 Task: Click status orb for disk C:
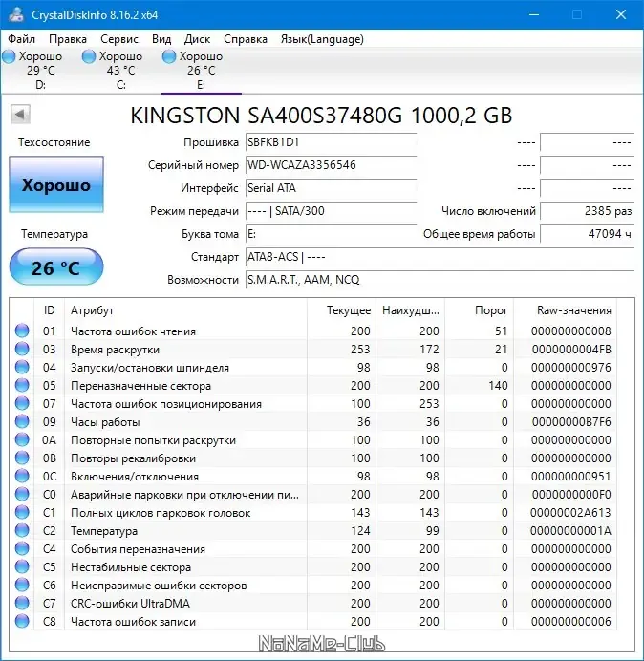[89, 56]
